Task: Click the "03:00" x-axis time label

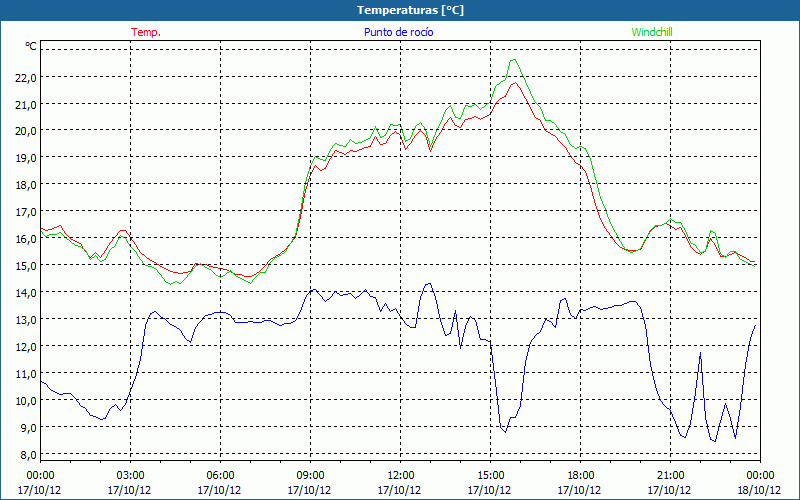Action: (x=130, y=476)
